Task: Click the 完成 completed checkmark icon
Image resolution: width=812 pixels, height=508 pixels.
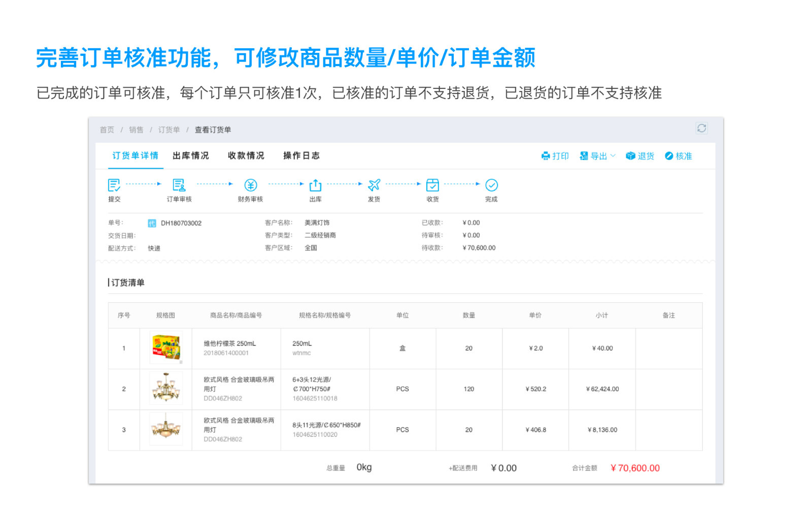Action: [x=491, y=185]
